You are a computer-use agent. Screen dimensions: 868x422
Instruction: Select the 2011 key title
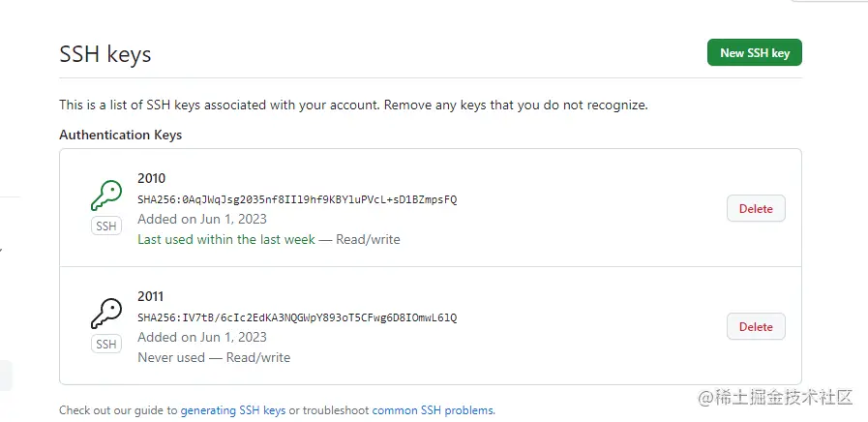[152, 296]
